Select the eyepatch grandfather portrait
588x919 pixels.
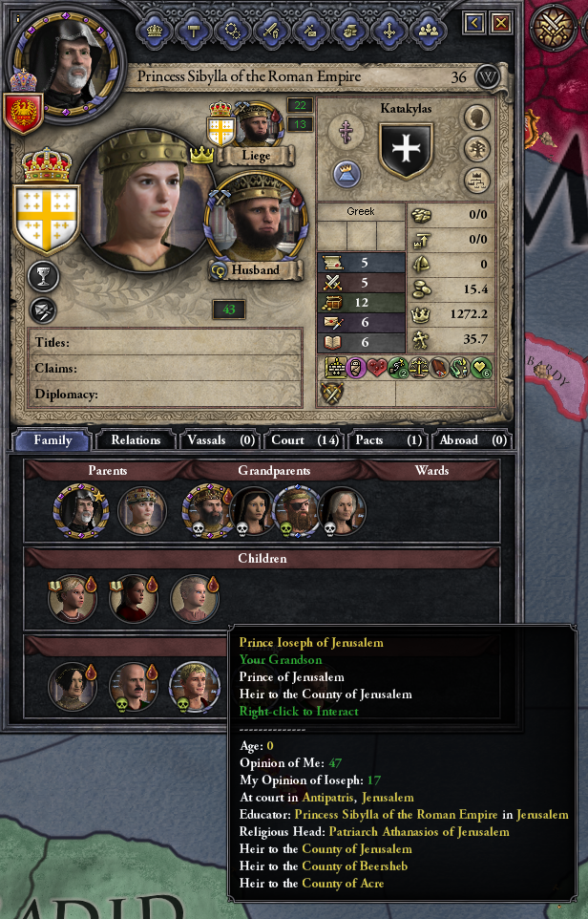(296, 510)
